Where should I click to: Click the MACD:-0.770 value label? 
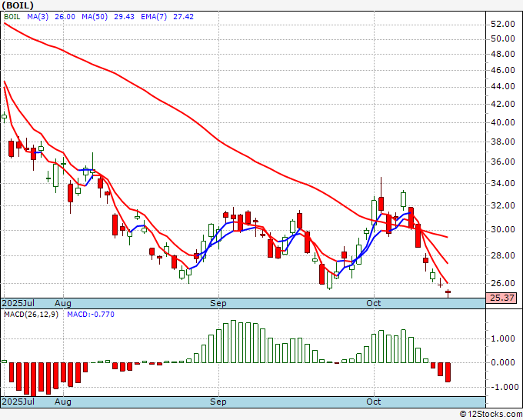[x=91, y=315]
